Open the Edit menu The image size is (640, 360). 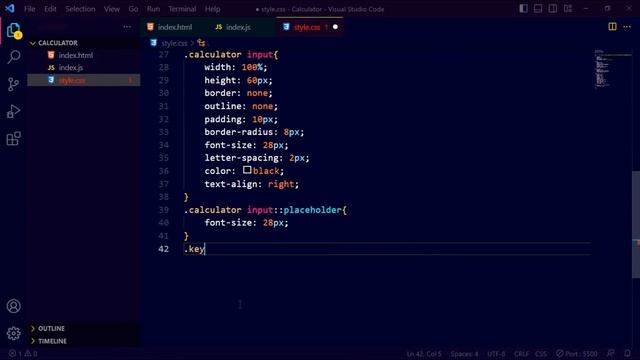click(50, 9)
